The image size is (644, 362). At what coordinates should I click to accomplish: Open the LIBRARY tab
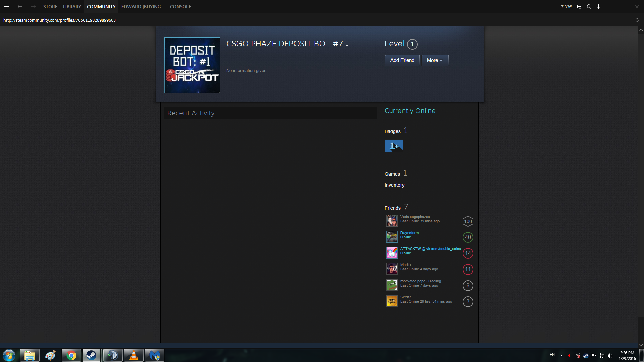point(72,7)
